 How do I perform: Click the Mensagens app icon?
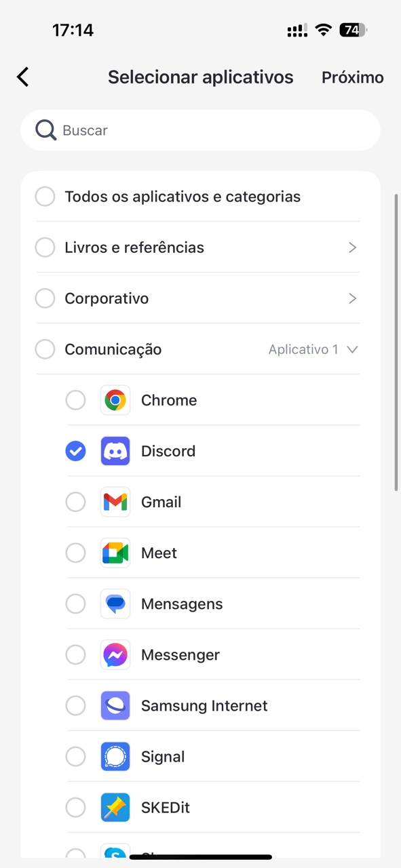point(115,604)
